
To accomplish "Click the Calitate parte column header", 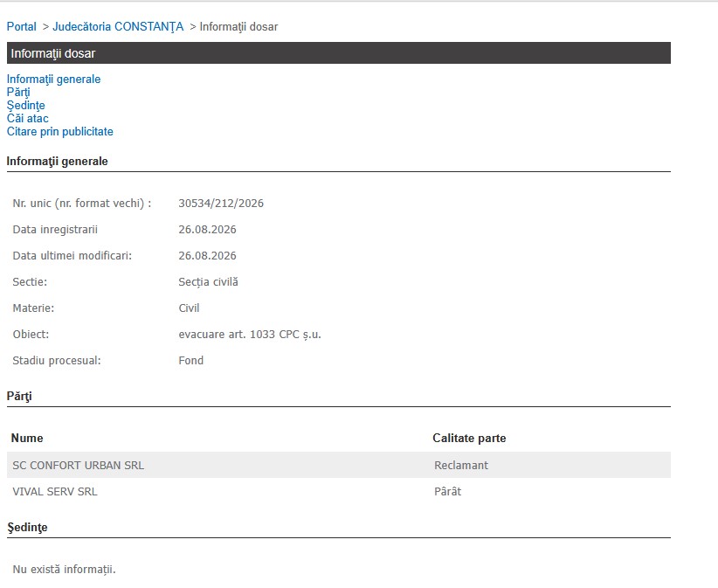I will (x=469, y=439).
